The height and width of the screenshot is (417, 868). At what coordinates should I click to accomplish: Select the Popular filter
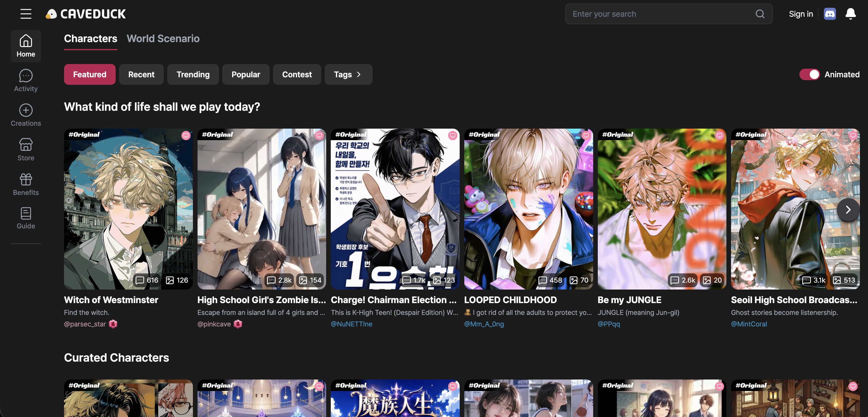coord(246,74)
